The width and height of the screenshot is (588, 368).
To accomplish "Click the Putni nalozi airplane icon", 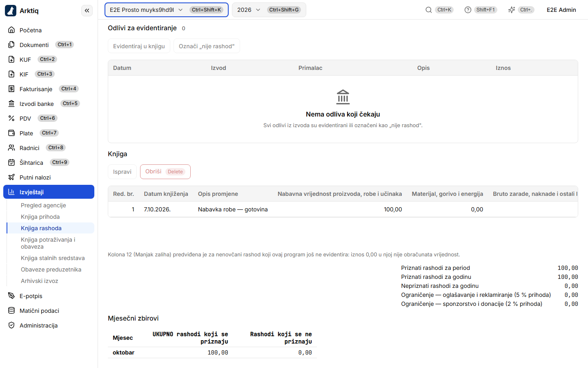I will click(11, 177).
